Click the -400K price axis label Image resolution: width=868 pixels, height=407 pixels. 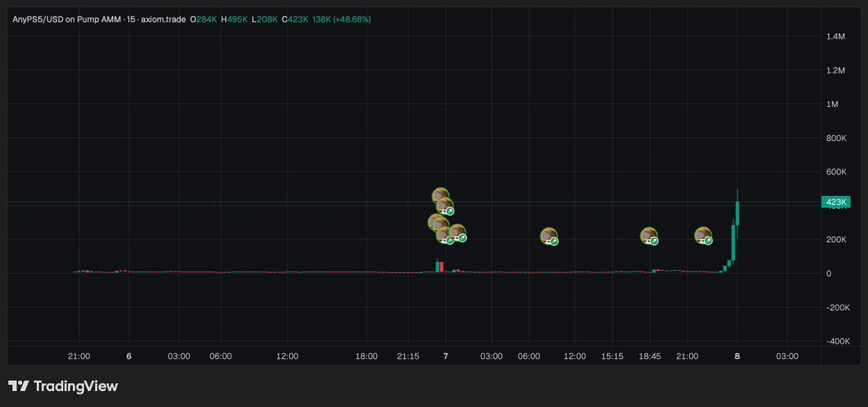click(x=836, y=342)
